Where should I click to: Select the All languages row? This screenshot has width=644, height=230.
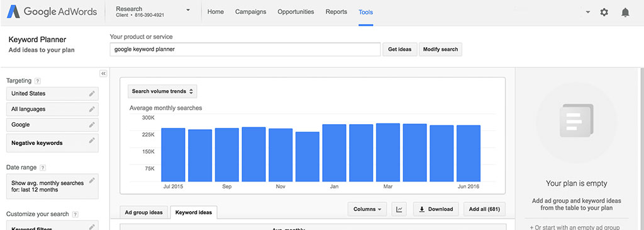point(53,109)
